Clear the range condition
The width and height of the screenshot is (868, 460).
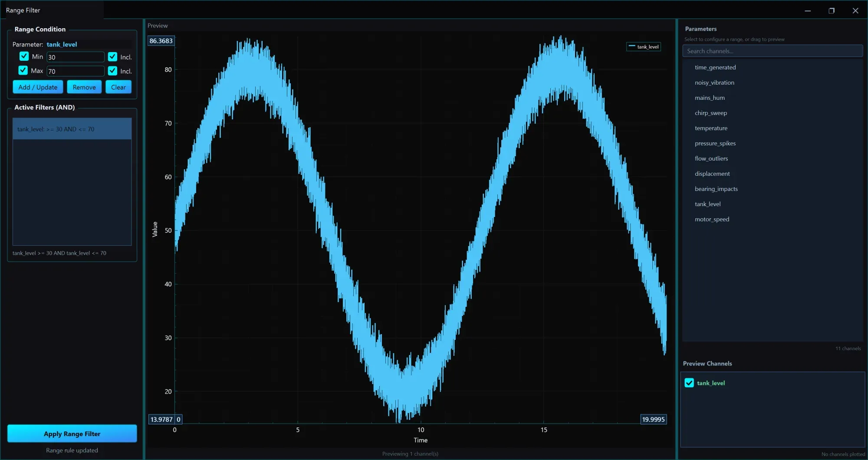(x=118, y=87)
